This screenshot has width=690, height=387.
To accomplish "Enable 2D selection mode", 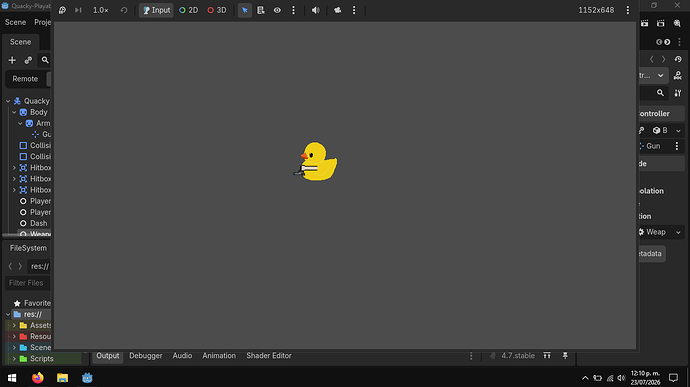I will (x=189, y=10).
